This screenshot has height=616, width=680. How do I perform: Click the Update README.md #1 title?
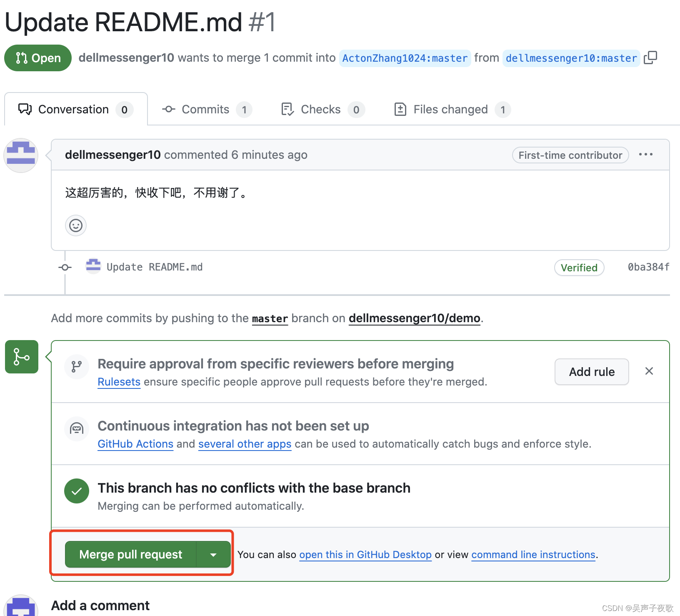140,22
